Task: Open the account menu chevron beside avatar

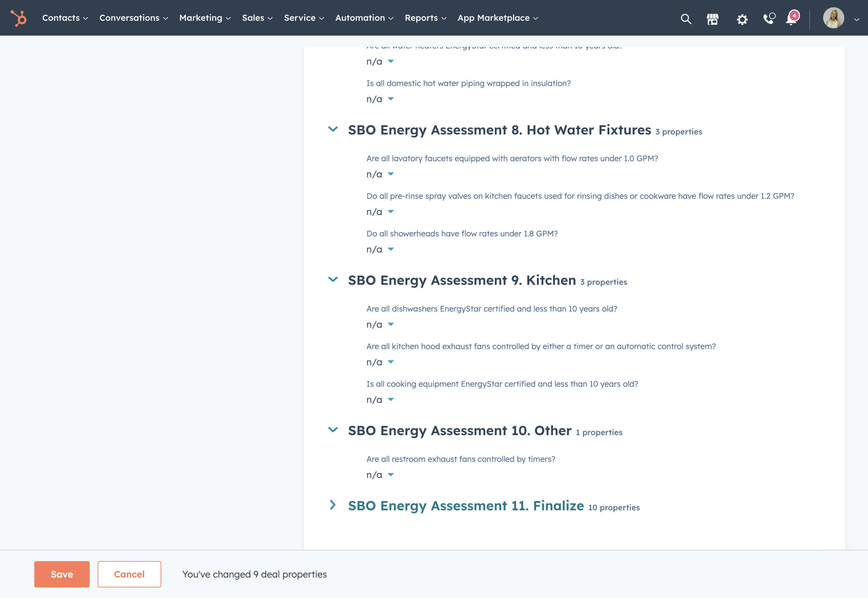Action: pyautogui.click(x=857, y=19)
